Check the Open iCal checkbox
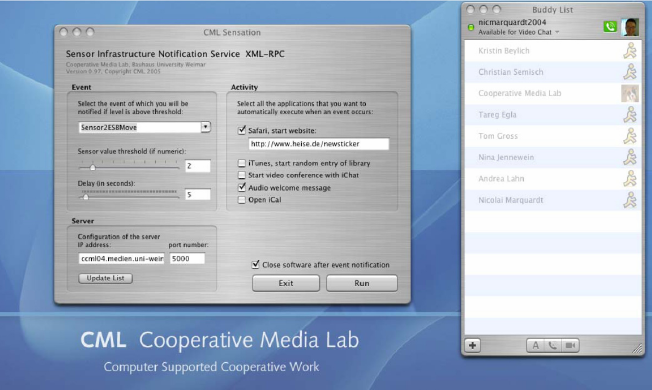652x390 pixels. click(242, 200)
